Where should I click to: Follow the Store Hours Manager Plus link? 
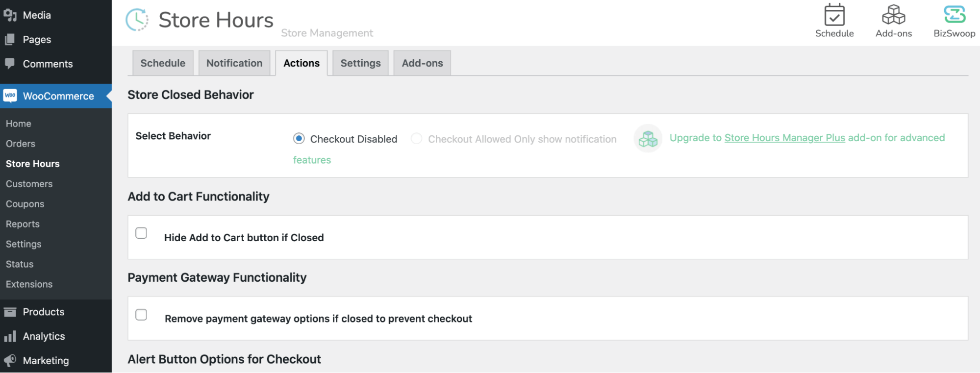pos(784,138)
